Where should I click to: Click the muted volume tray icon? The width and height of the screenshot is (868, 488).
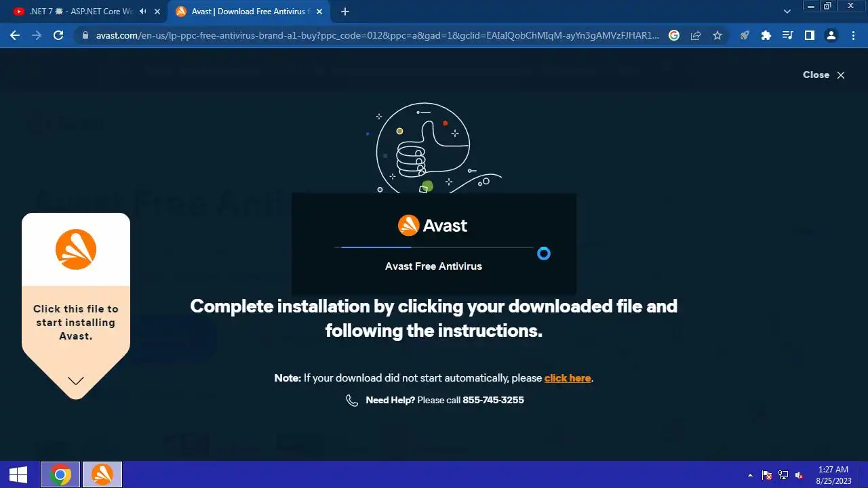800,475
